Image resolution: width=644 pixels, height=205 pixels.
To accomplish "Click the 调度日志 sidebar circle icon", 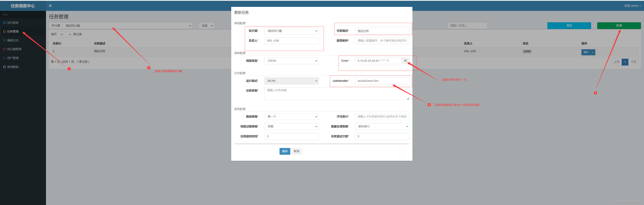I will [4, 40].
